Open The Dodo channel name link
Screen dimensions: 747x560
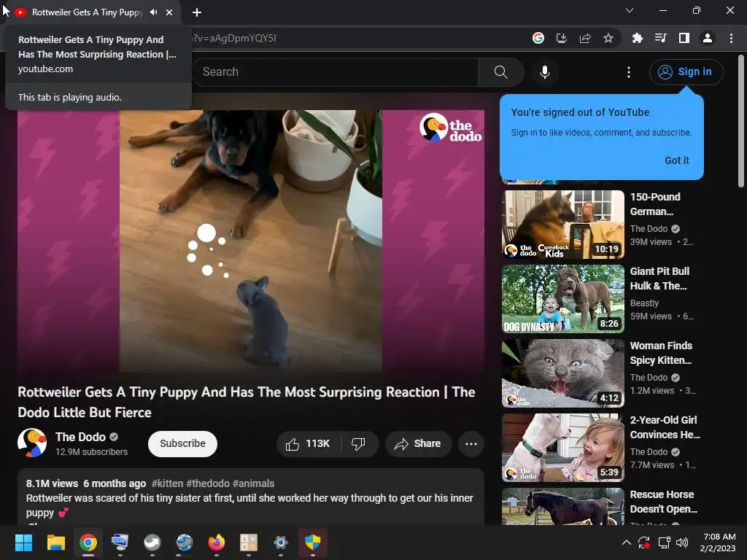click(80, 437)
